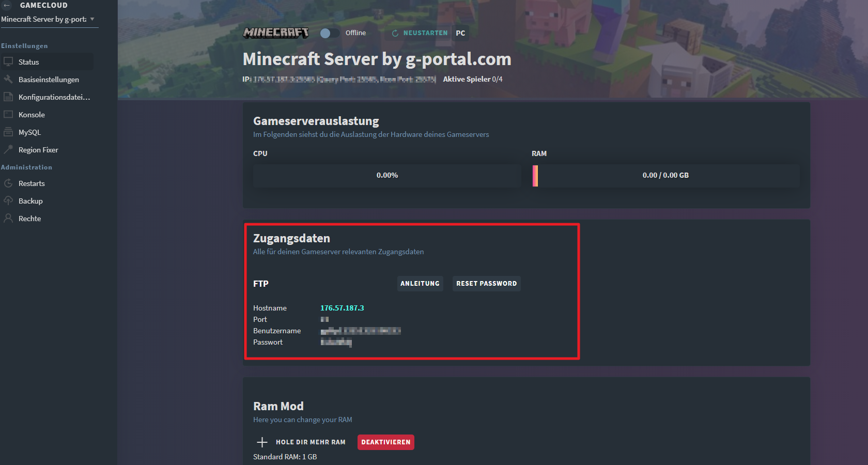Open the Backup page

click(x=30, y=201)
